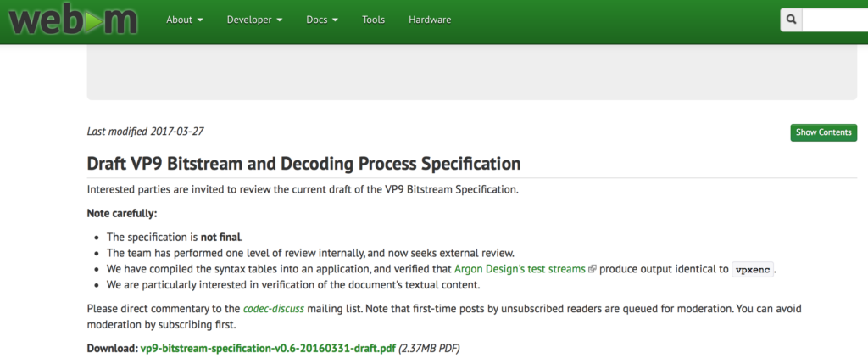Open the About dropdown menu

point(184,20)
